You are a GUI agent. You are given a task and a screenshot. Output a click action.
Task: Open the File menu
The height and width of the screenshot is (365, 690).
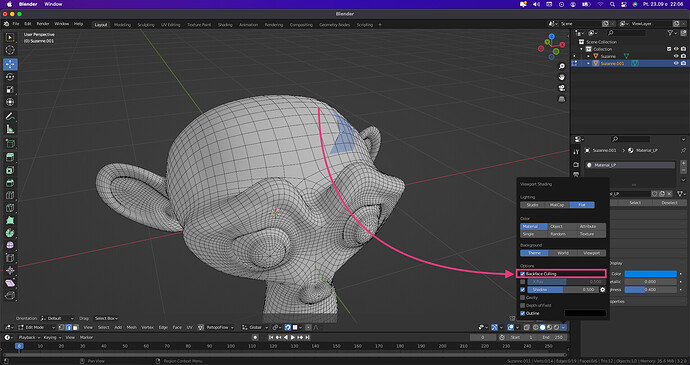(16, 24)
